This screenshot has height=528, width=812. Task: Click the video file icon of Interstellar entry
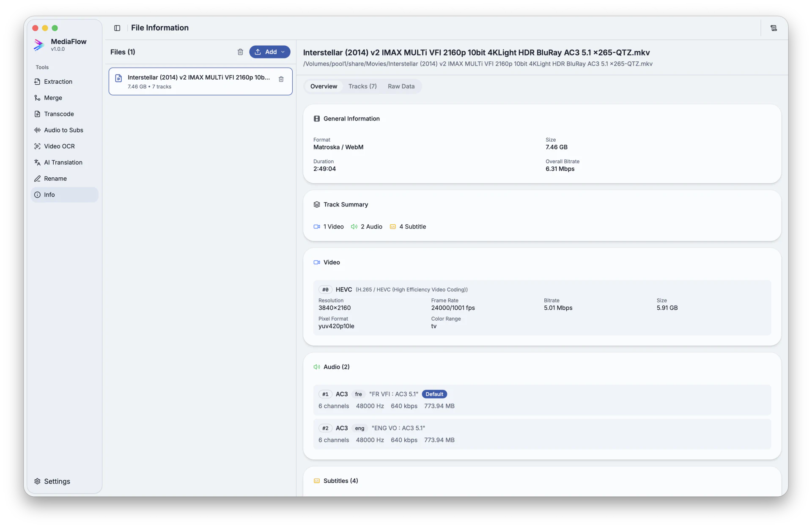click(x=119, y=78)
